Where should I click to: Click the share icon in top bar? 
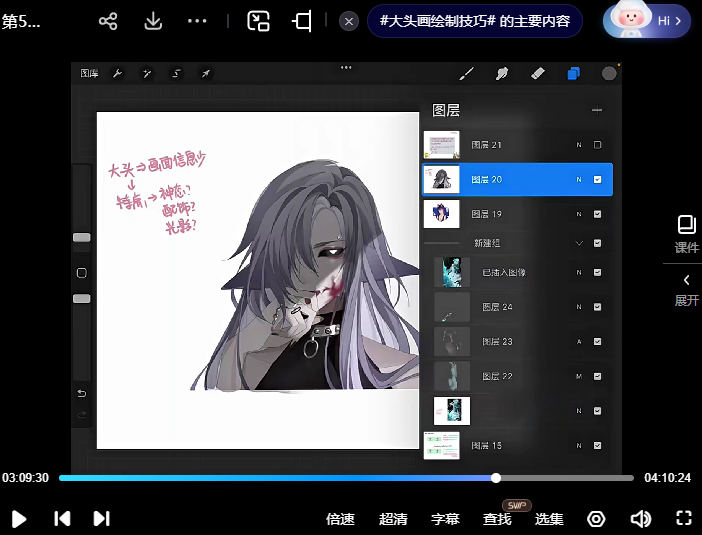(108, 21)
